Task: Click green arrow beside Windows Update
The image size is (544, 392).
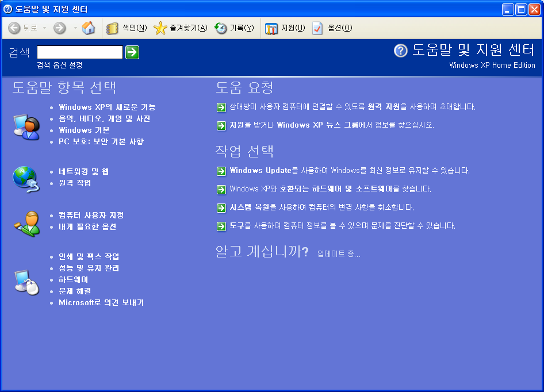Action: tap(221, 171)
